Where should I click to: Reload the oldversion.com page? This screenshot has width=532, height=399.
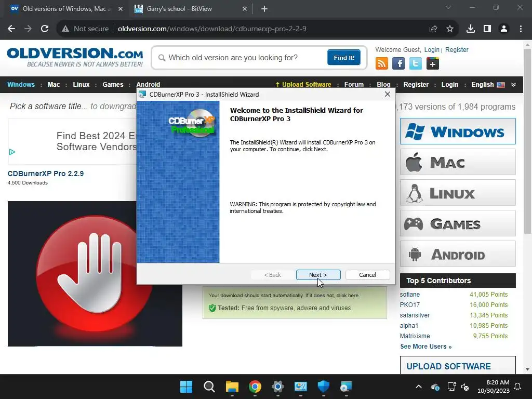click(x=45, y=29)
